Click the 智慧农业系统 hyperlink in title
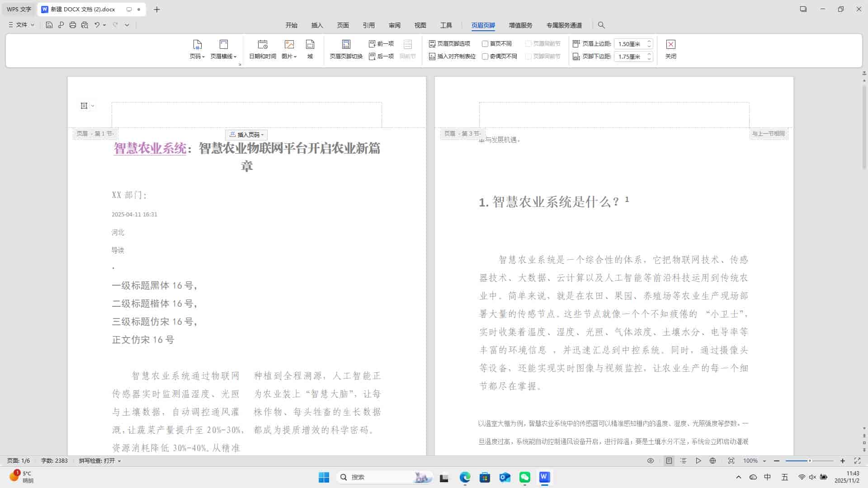 click(150, 148)
